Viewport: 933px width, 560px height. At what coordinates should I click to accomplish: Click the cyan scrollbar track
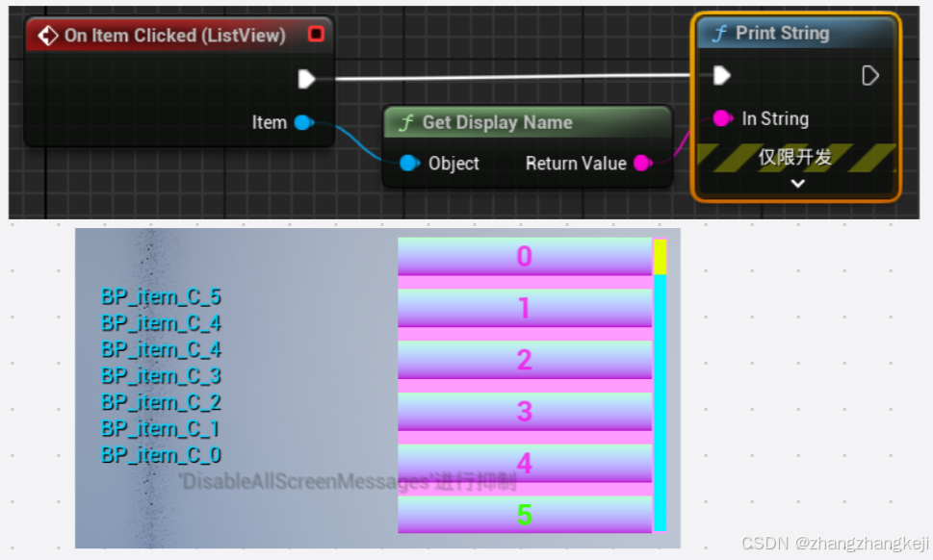[x=660, y=402]
